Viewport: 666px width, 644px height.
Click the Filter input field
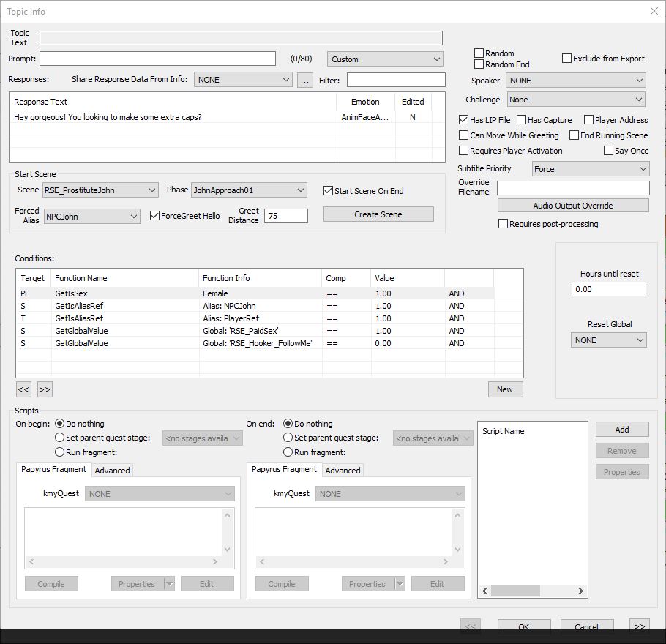click(x=396, y=80)
